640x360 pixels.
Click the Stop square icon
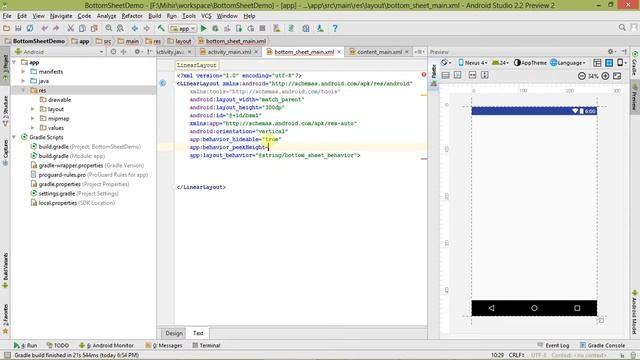[x=262, y=28]
